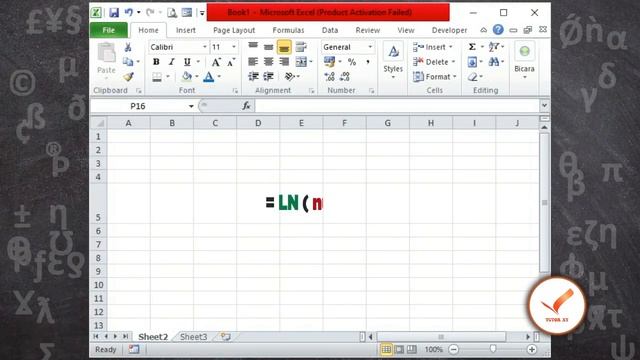
Task: Decrease indent
Action: pyautogui.click(x=253, y=76)
